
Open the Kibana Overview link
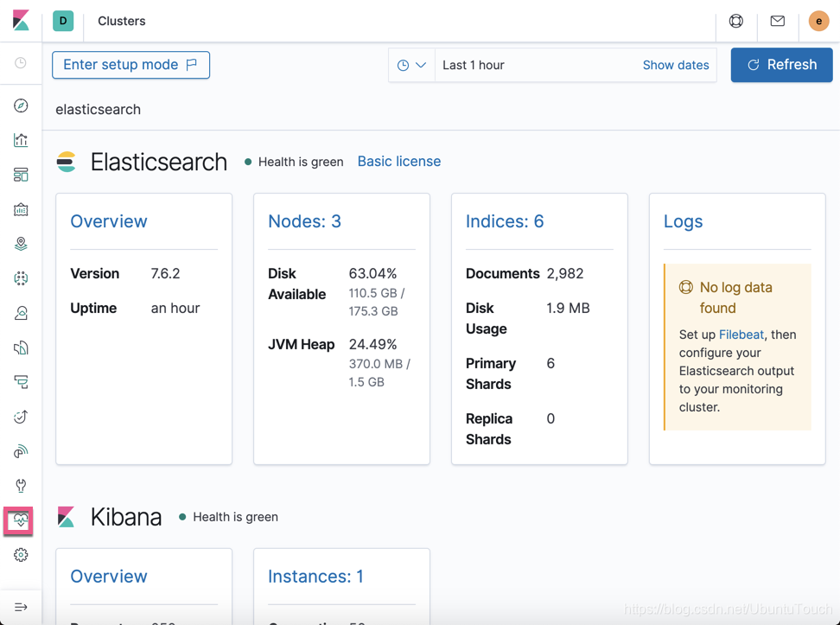tap(109, 577)
